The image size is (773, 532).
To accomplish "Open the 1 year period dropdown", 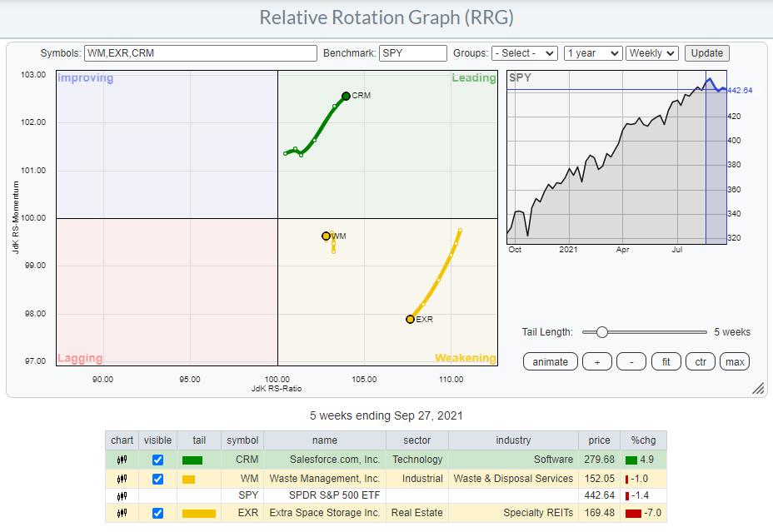I will pos(592,53).
